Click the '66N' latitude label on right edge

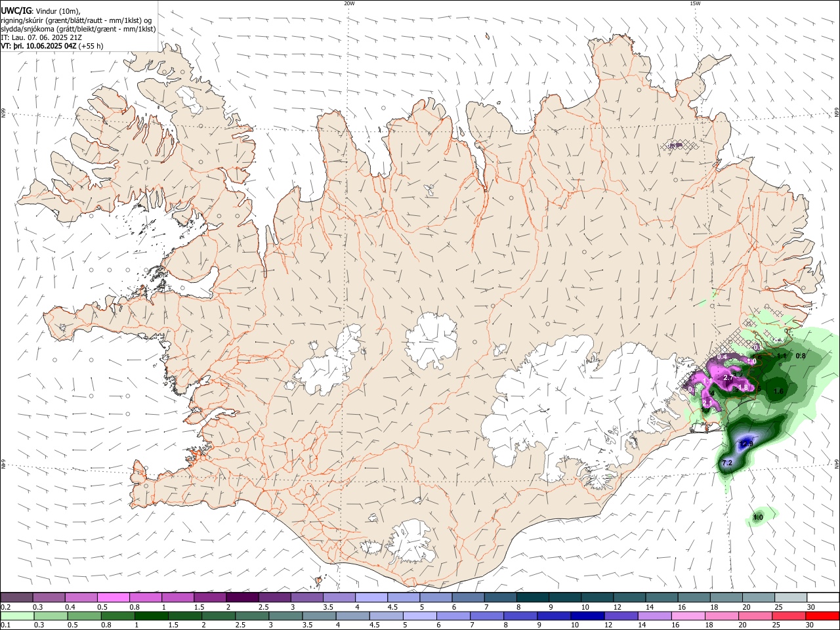(837, 112)
